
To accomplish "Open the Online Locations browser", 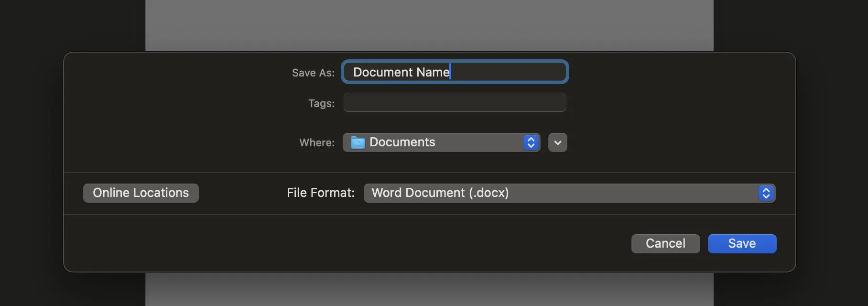I will pyautogui.click(x=141, y=193).
